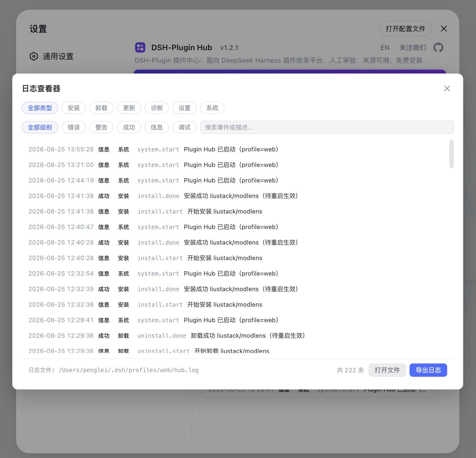Close the 日志查看器 dialog
The height and width of the screenshot is (458, 476).
tap(447, 88)
